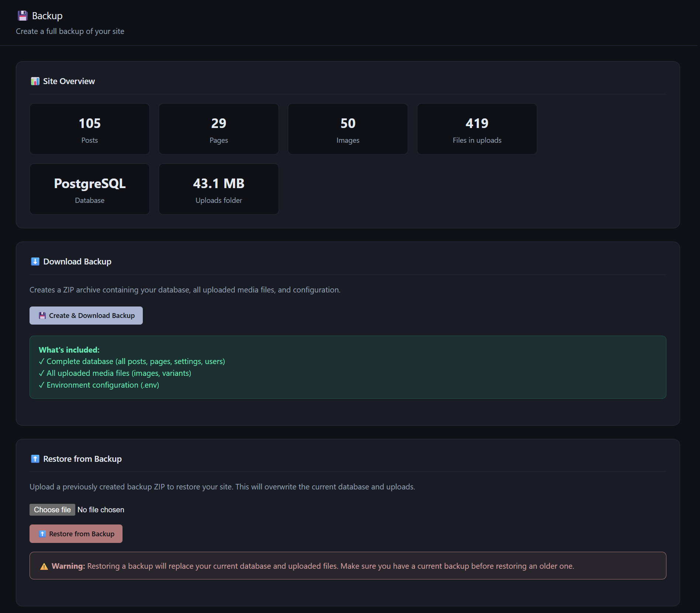Click the warning sentence about restoring a backup
Screen dimensions: 700x613
(331, 566)
